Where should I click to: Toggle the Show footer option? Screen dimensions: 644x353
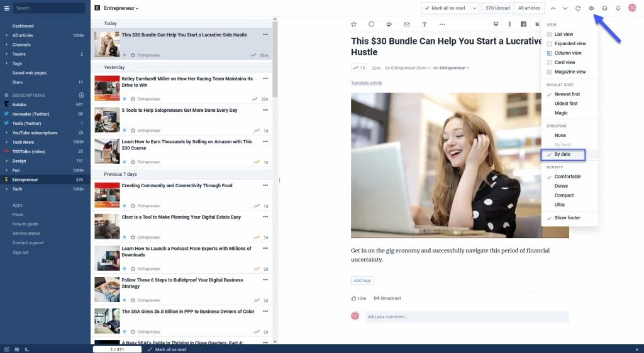(x=567, y=218)
